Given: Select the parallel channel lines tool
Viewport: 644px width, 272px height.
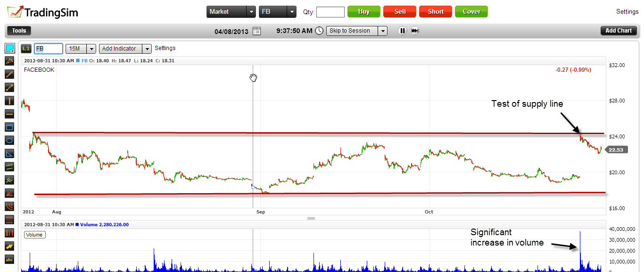Looking at the screenshot, I should (x=9, y=167).
